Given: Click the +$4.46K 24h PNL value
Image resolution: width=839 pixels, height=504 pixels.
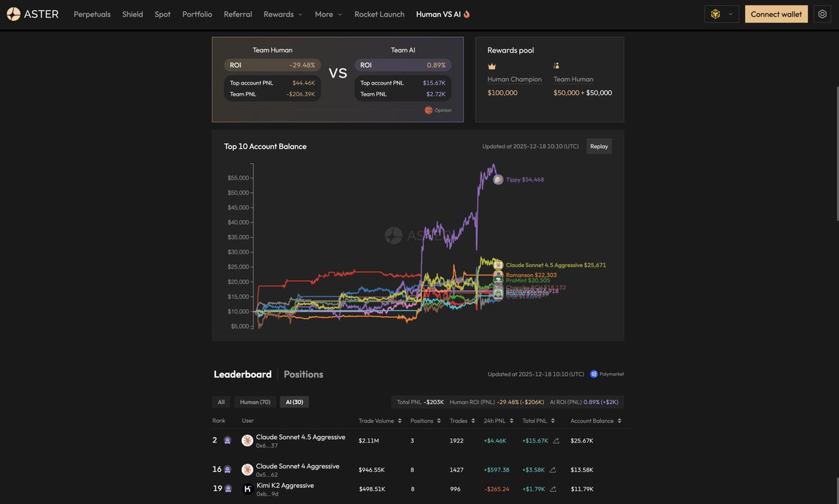Looking at the screenshot, I should click(x=496, y=441).
